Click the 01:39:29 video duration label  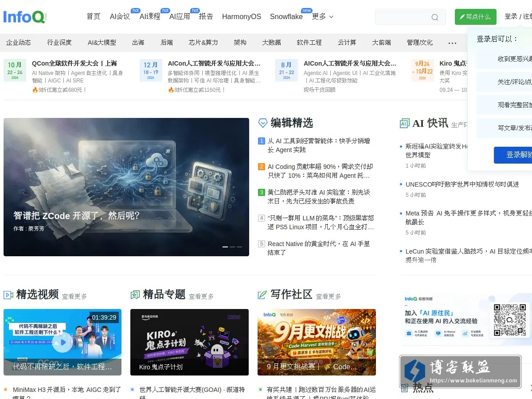click(x=105, y=317)
